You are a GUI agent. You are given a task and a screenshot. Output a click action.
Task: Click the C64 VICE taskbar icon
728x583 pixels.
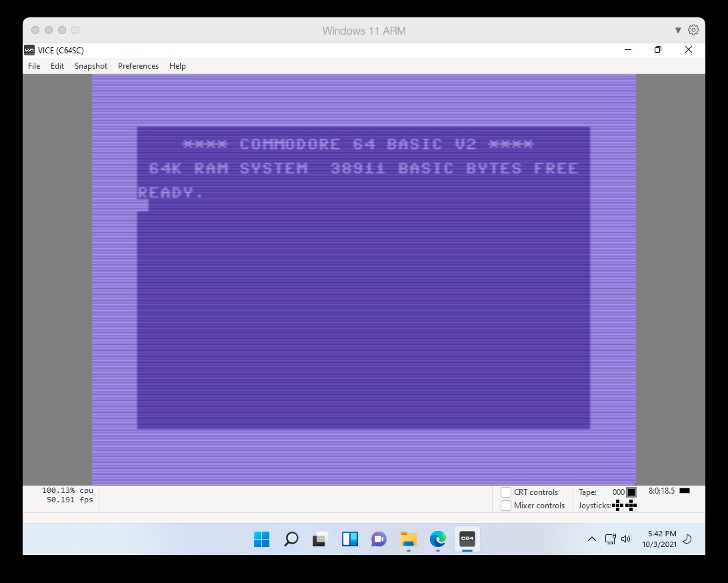coord(467,539)
